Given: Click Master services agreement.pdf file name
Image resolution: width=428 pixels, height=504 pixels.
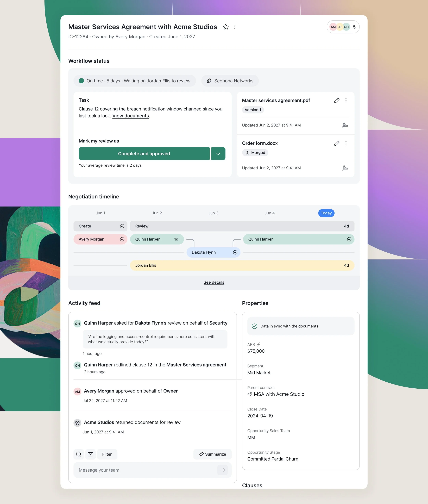Looking at the screenshot, I should tap(276, 101).
